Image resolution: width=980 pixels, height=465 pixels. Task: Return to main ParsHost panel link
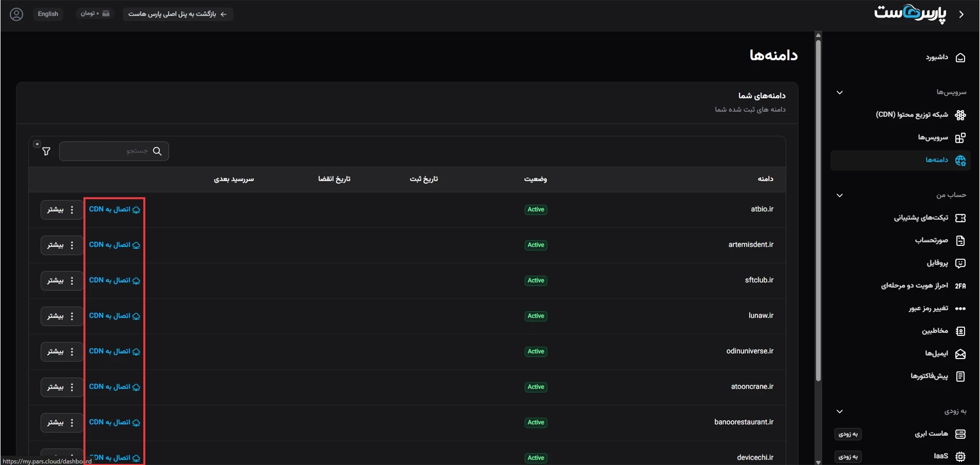tap(178, 14)
